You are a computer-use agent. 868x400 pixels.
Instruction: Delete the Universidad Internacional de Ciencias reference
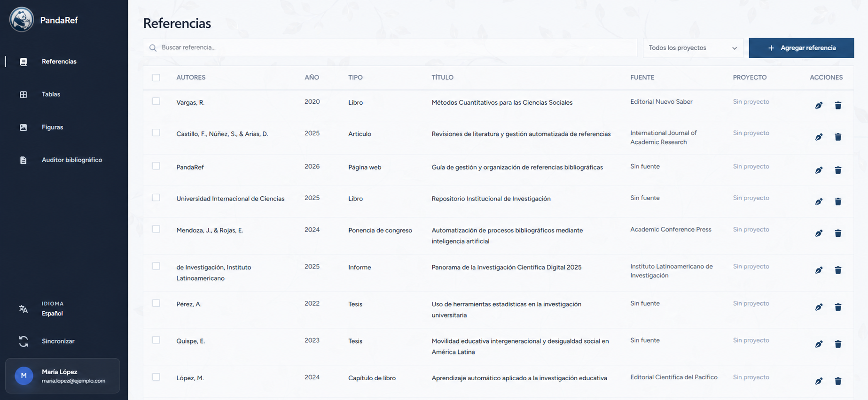838,202
